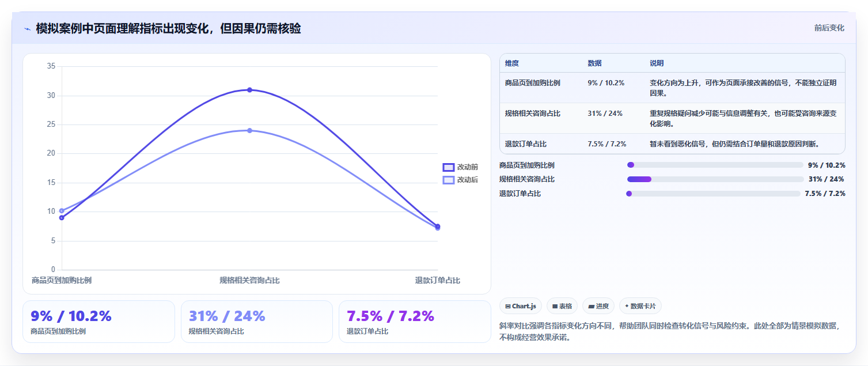Open the 7.5% / 7.2% stat card
The width and height of the screenshot is (868, 366).
[x=415, y=322]
